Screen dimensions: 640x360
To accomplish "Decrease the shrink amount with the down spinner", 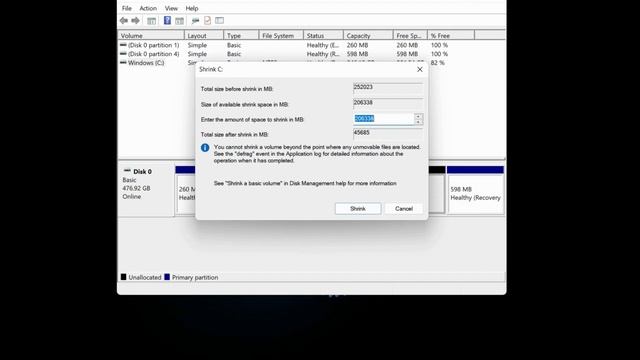I will pyautogui.click(x=418, y=122).
